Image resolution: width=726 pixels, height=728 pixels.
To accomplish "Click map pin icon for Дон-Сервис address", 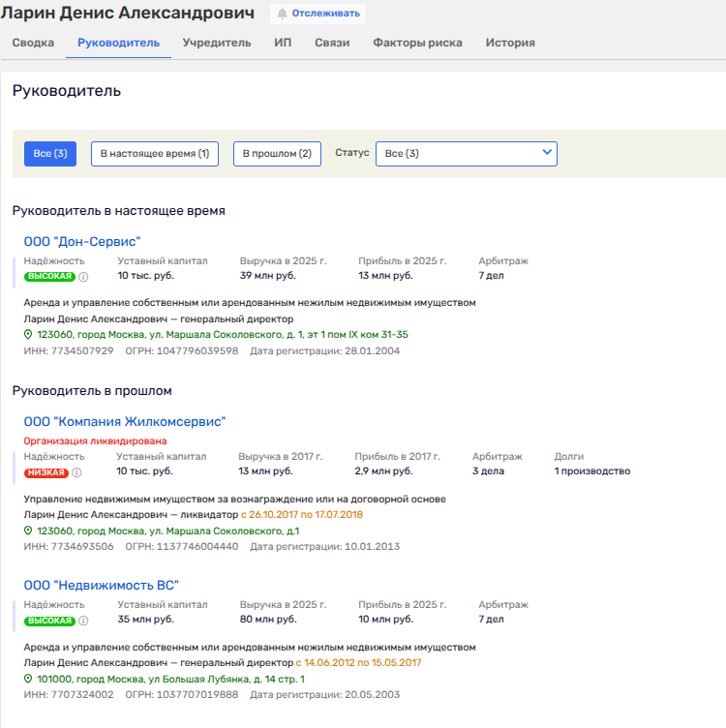I will coord(28,335).
